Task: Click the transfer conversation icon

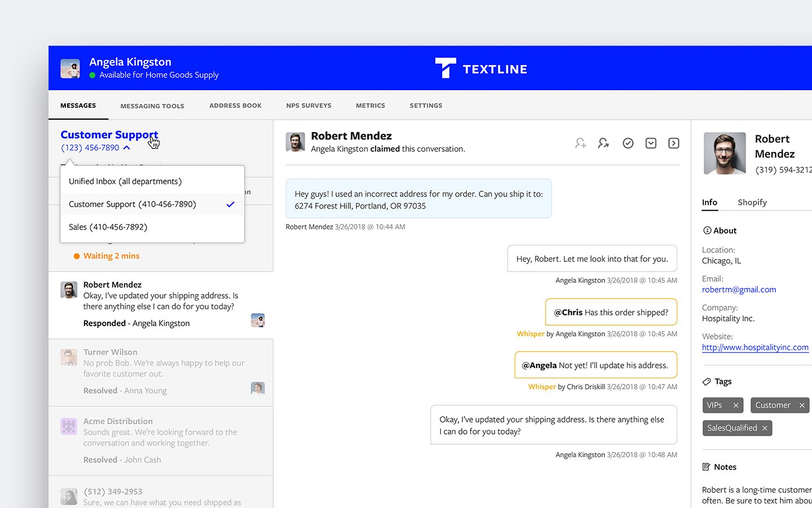Action: click(x=603, y=143)
